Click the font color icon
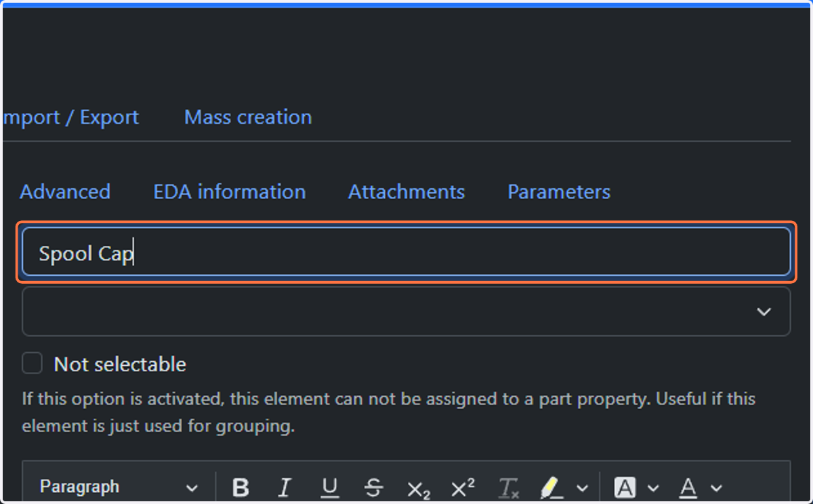 point(688,488)
